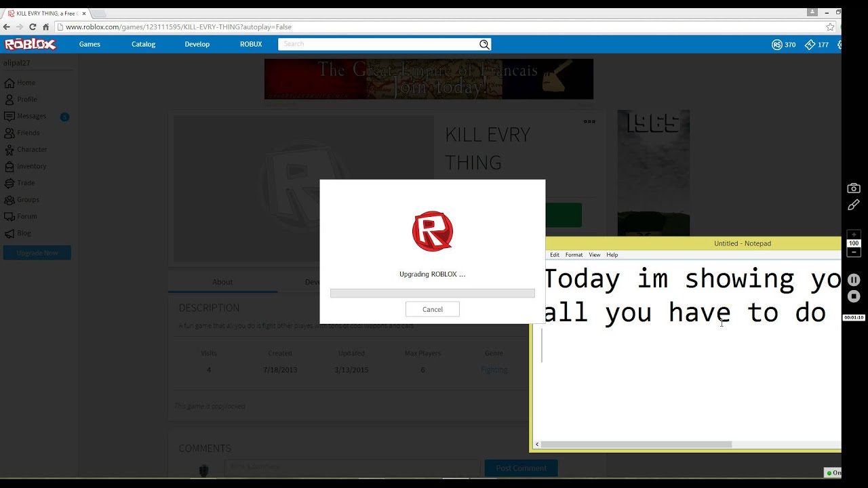The height and width of the screenshot is (488, 868).
Task: Open the three-dots menu beside the game title
Action: click(589, 122)
